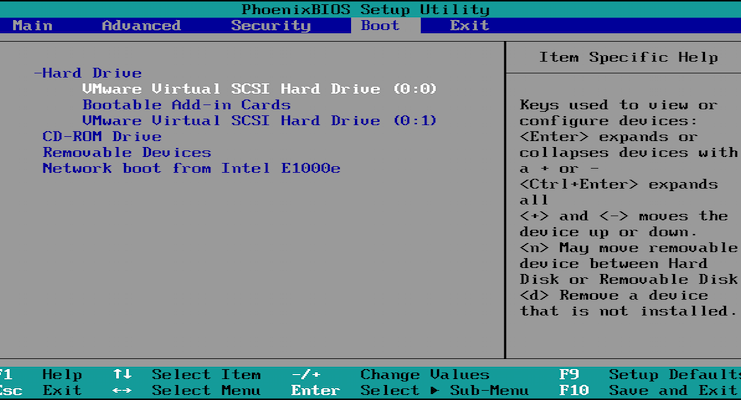Click the up-down arrows Select Item hint
Screen dimensions: 741x400
[x=187, y=374]
